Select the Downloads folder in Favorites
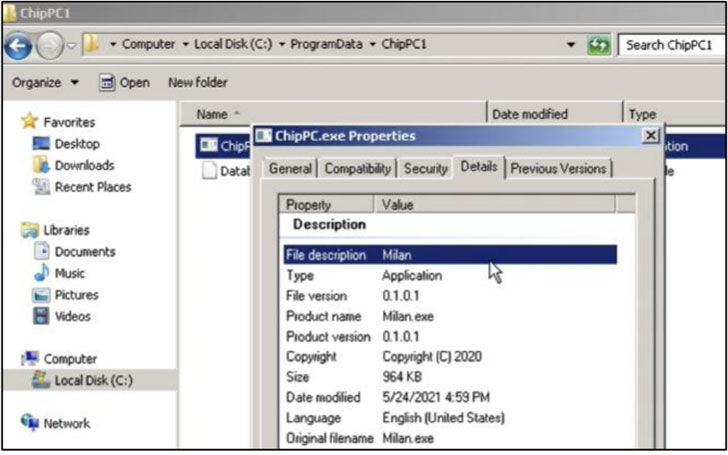The height and width of the screenshot is (455, 728). pyautogui.click(x=84, y=165)
